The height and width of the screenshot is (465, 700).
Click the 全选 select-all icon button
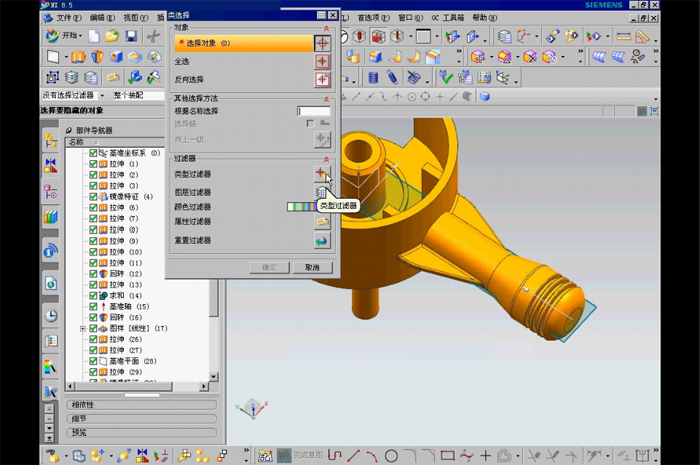pyautogui.click(x=322, y=61)
